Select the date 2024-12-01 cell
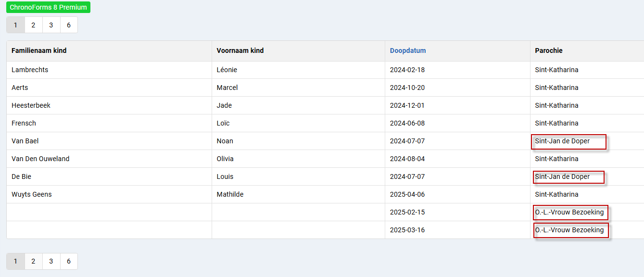This screenshot has width=644, height=277. click(x=407, y=105)
